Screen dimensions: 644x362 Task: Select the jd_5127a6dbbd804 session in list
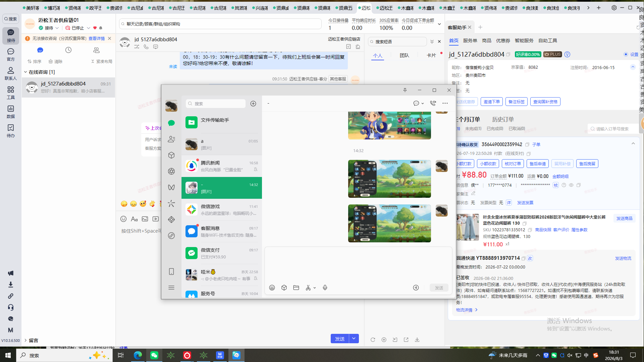click(x=68, y=87)
